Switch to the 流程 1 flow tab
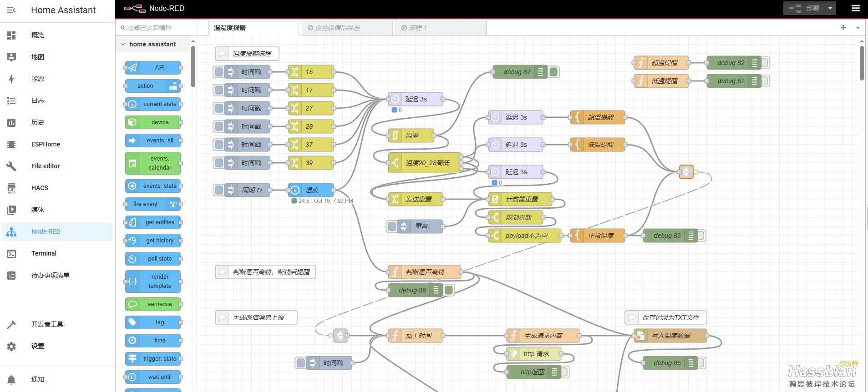The width and height of the screenshot is (868, 392). tap(441, 28)
